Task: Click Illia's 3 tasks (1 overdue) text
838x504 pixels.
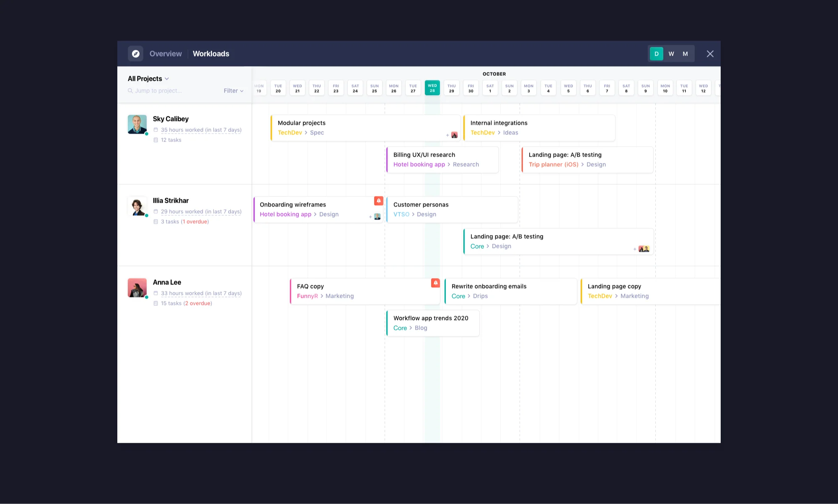Action: 185,222
